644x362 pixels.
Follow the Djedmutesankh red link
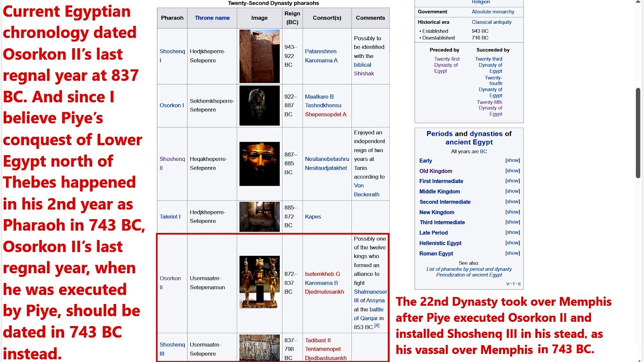pos(324,292)
